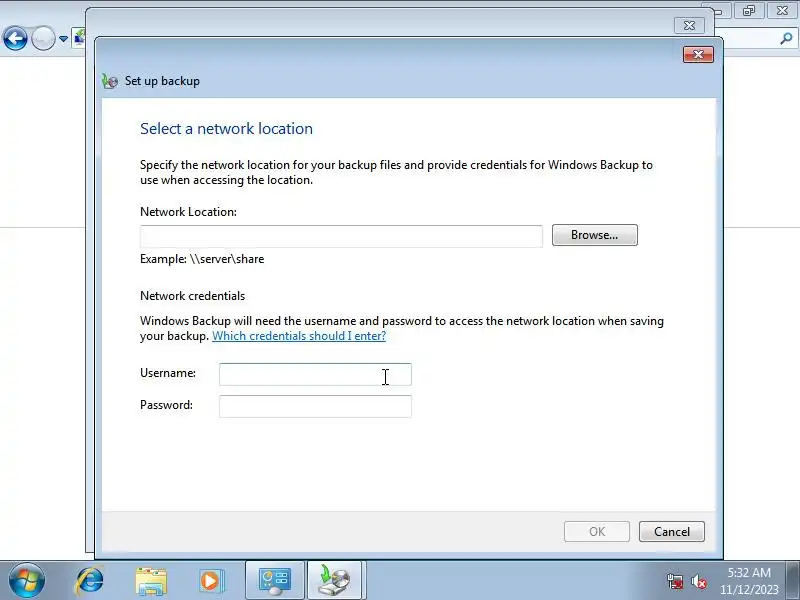Click the Show desktop strip
Viewport: 800px width, 600px height.
[x=793, y=581]
